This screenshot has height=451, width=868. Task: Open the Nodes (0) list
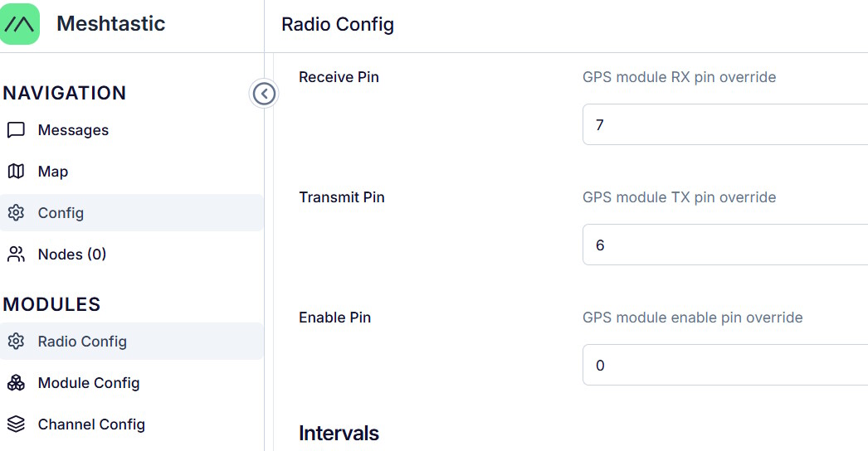(x=72, y=255)
